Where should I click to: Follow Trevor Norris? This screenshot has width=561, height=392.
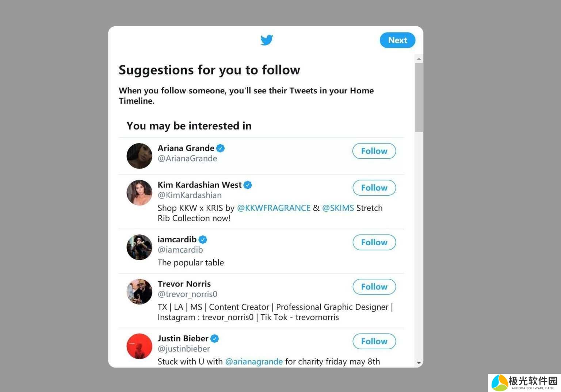[374, 287]
